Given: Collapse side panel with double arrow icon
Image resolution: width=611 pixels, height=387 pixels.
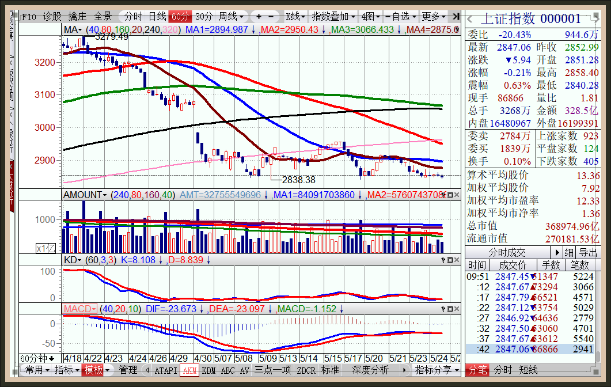Looking at the screenshot, I should pyautogui.click(x=456, y=17).
